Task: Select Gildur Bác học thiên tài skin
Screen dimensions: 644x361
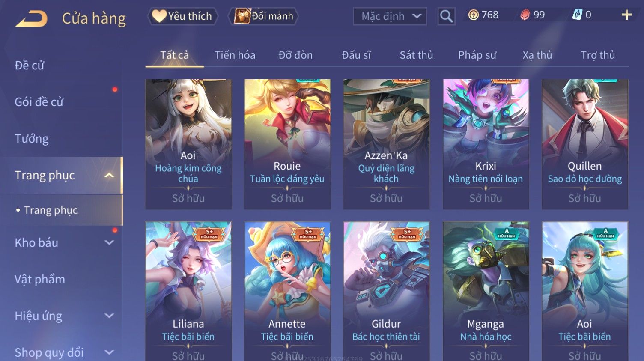Action: coord(386,291)
